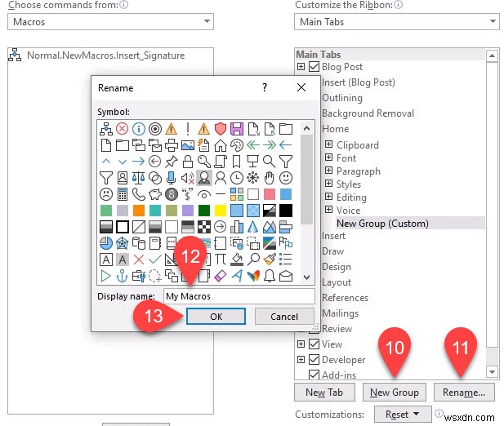Viewport: 504px width, 426px height.
Task: Select the References tab entry
Action: (x=346, y=298)
